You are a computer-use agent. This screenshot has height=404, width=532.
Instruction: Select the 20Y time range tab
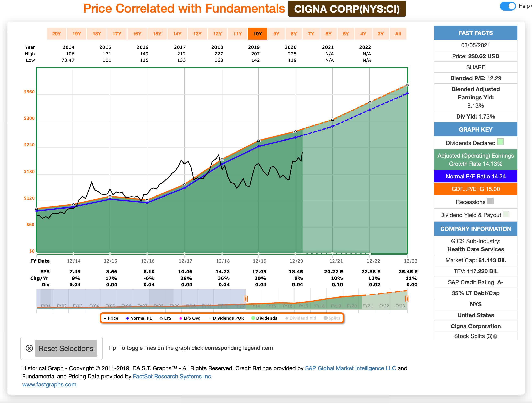[56, 34]
